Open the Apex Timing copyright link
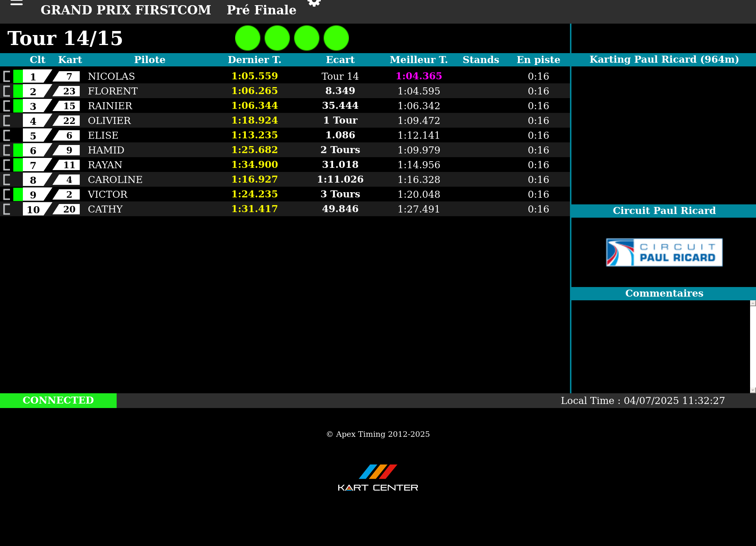756x546 pixels. [378, 434]
